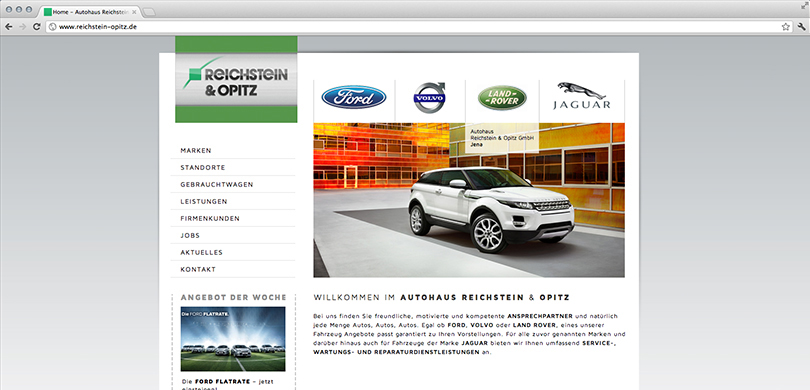Reload the page with refresh icon
This screenshot has width=810, height=390.
tap(37, 26)
